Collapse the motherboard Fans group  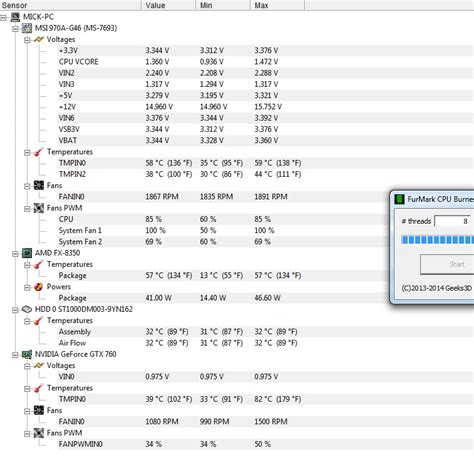point(27,186)
